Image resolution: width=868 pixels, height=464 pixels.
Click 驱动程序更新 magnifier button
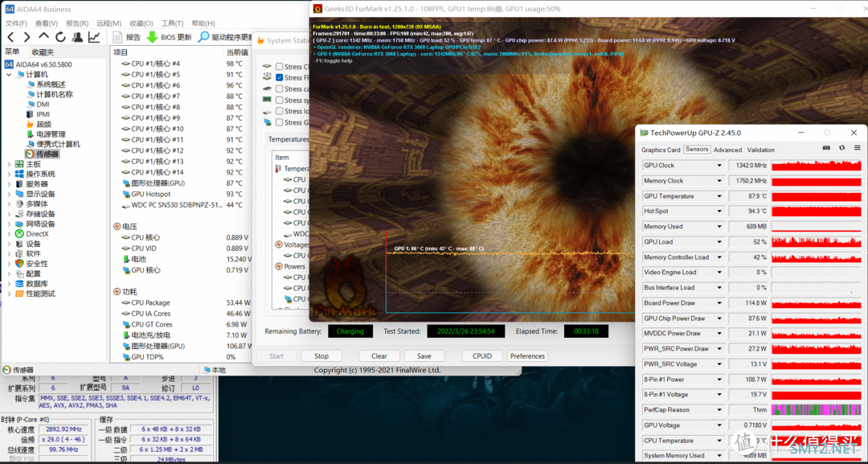click(x=226, y=37)
